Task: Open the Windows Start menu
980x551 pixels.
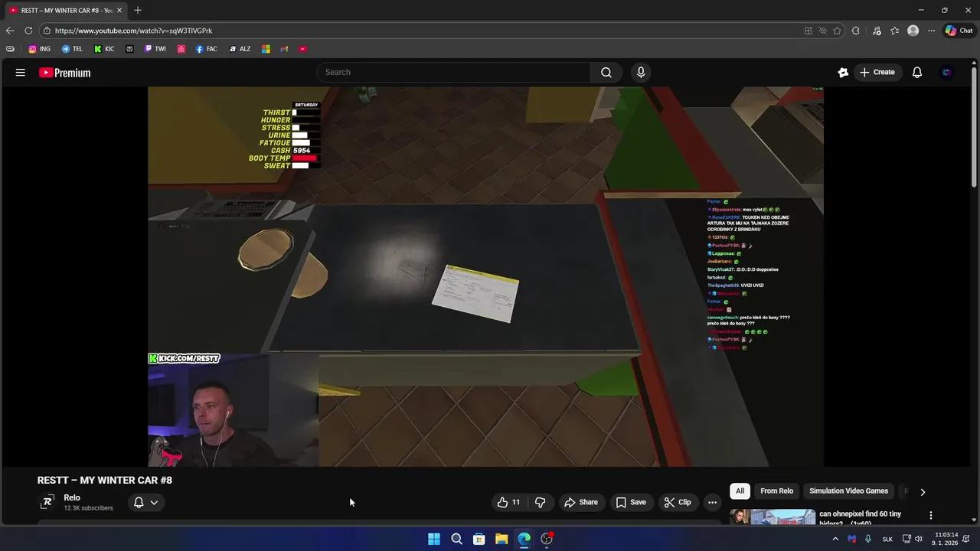Action: [x=434, y=539]
